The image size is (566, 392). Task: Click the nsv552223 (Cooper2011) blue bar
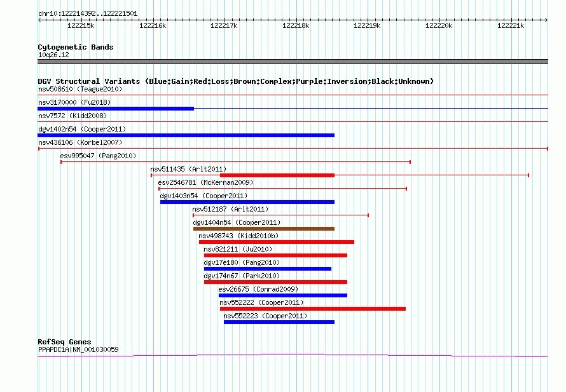pyautogui.click(x=279, y=322)
